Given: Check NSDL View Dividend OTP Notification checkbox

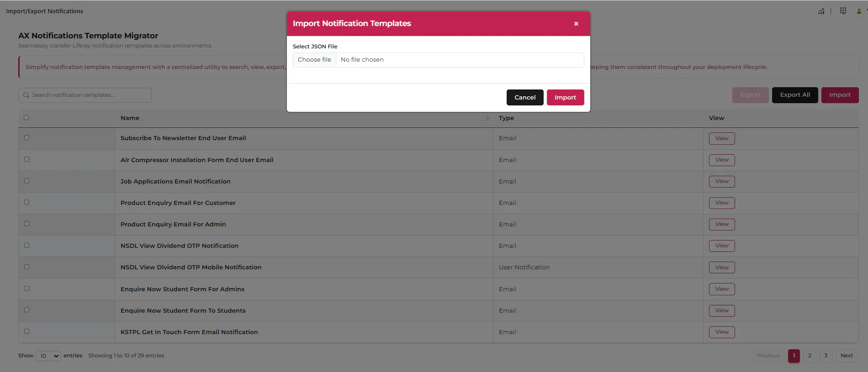Looking at the screenshot, I should 26,245.
